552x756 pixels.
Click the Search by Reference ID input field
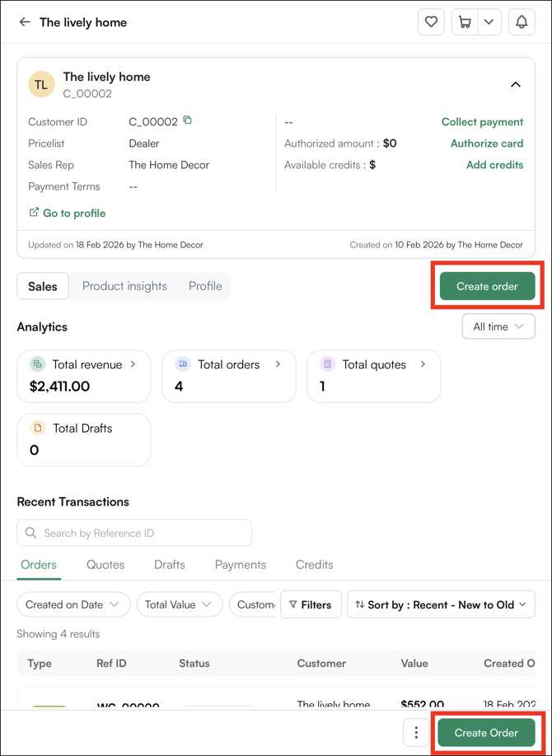point(134,533)
